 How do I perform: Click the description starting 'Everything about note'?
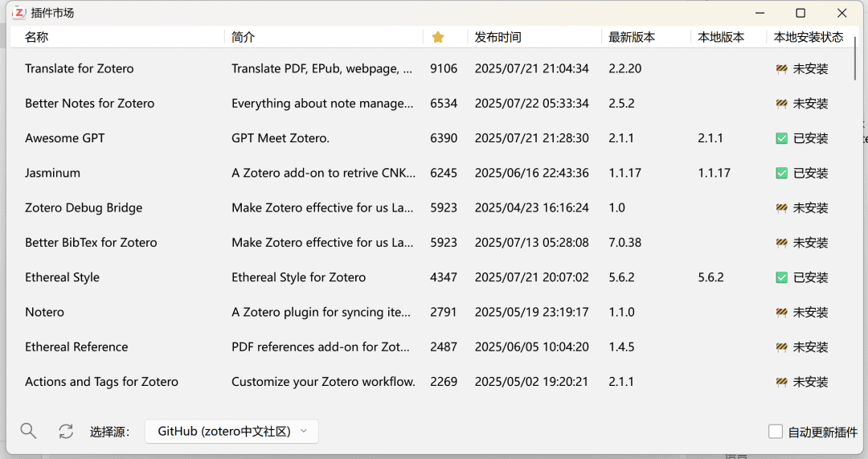click(x=322, y=104)
